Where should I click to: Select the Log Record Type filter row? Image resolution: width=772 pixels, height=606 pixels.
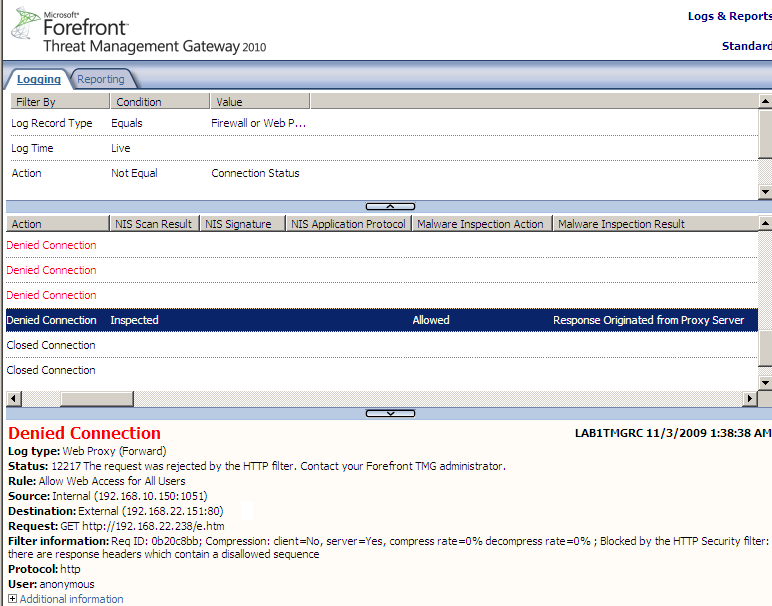click(x=382, y=123)
